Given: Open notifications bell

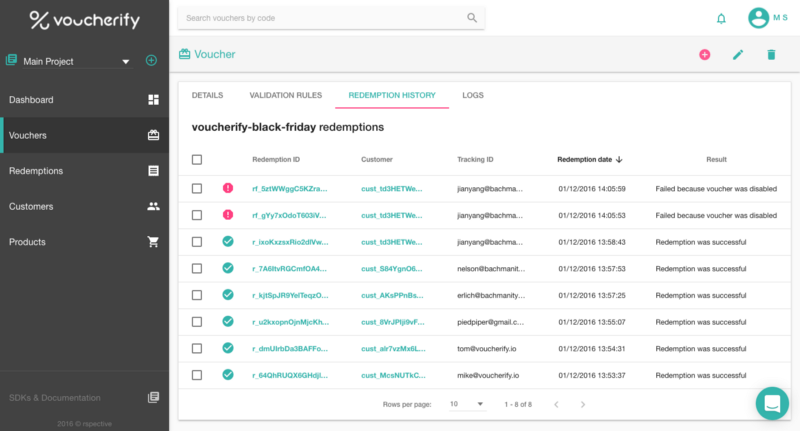Looking at the screenshot, I should pyautogui.click(x=721, y=19).
